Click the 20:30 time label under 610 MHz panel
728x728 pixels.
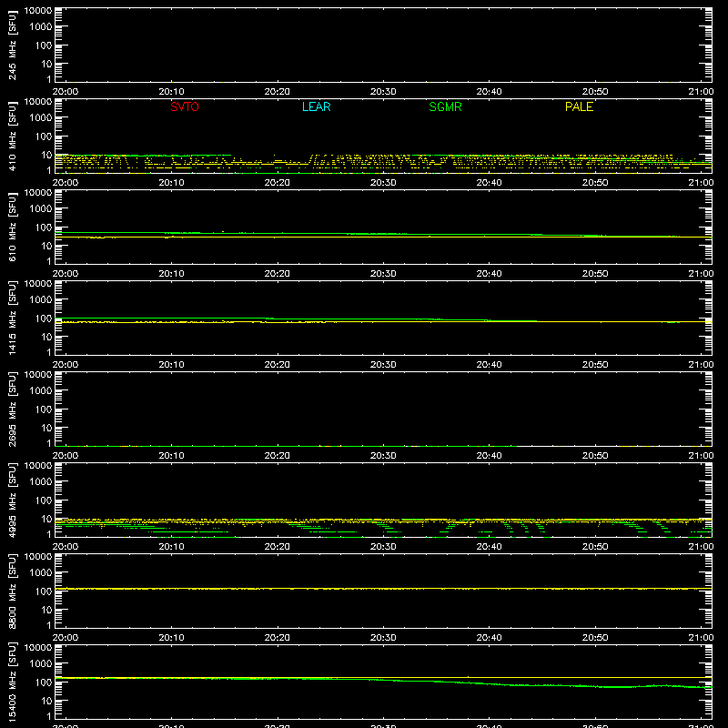point(383,274)
